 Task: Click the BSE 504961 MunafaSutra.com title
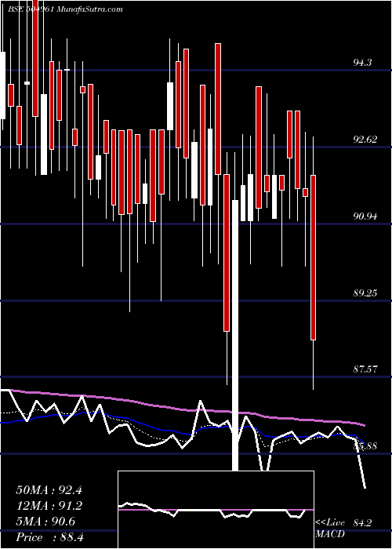coord(65,9)
